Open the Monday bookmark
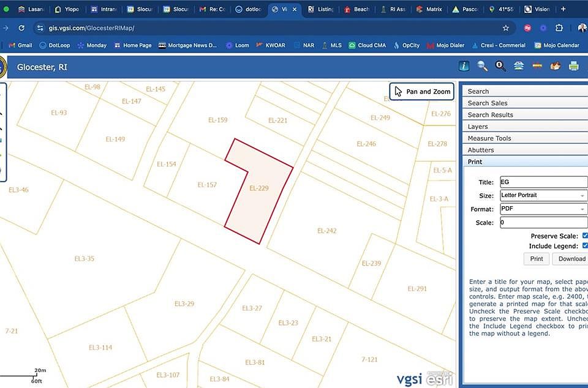Viewport: 588px width, 388px height. click(x=92, y=45)
